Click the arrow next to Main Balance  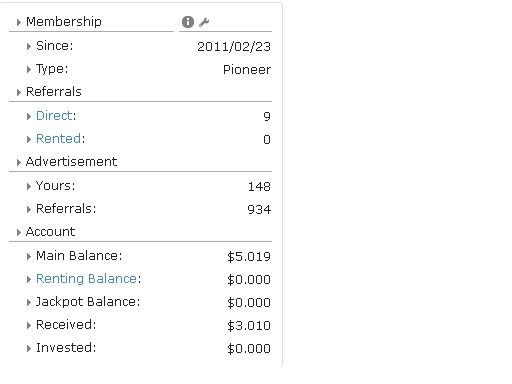pos(29,256)
